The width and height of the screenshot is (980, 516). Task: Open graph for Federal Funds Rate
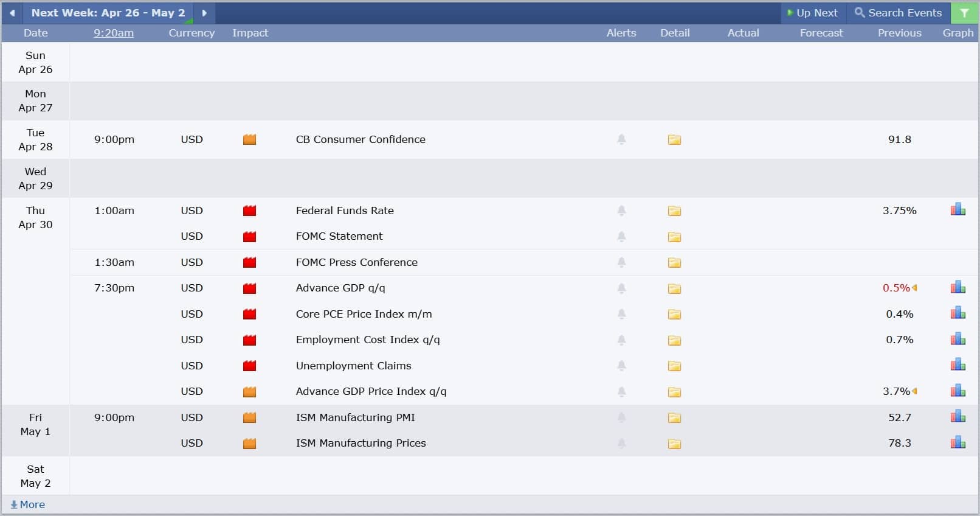pos(958,210)
